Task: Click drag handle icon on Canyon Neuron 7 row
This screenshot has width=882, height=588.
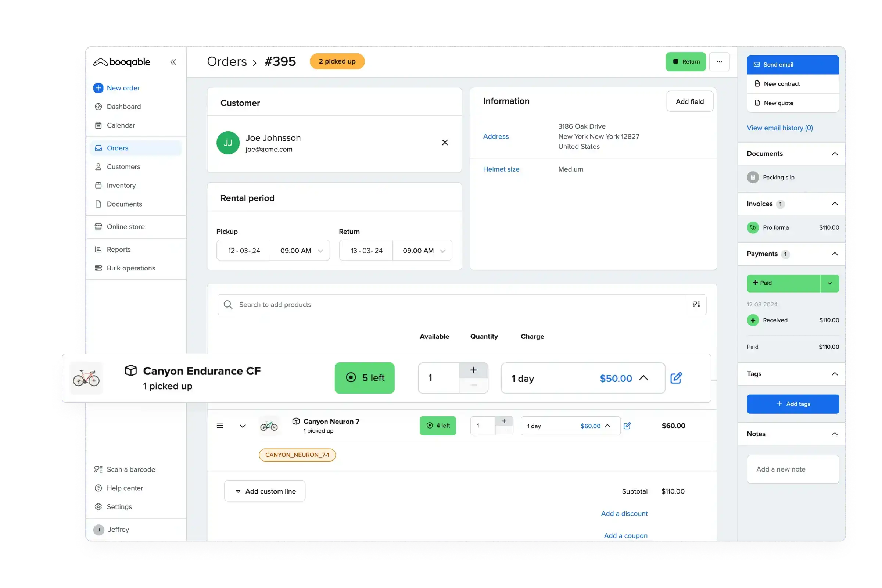Action: pyautogui.click(x=220, y=426)
